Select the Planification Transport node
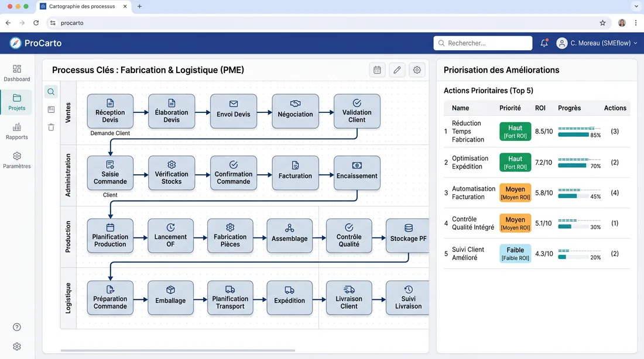This screenshot has height=359, width=644. [x=230, y=298]
